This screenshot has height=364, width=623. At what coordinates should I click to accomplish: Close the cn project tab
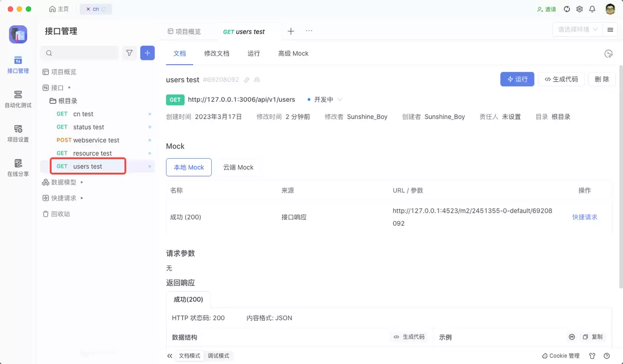tap(88, 9)
